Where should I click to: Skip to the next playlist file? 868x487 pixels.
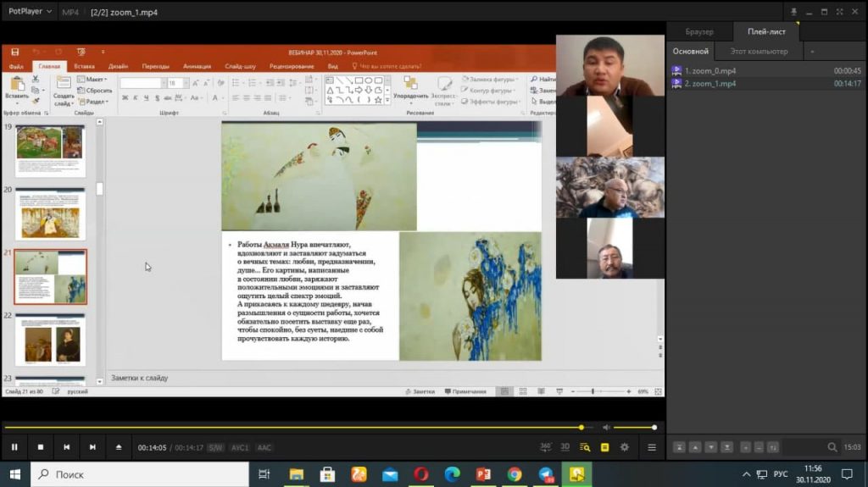(x=92, y=447)
